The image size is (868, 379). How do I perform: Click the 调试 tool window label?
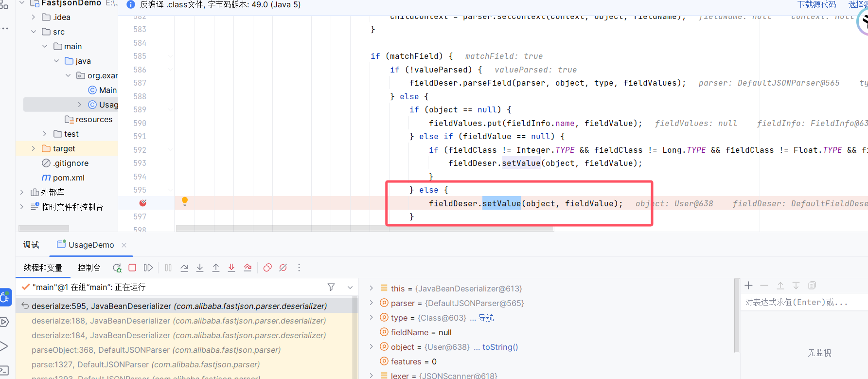(x=31, y=245)
